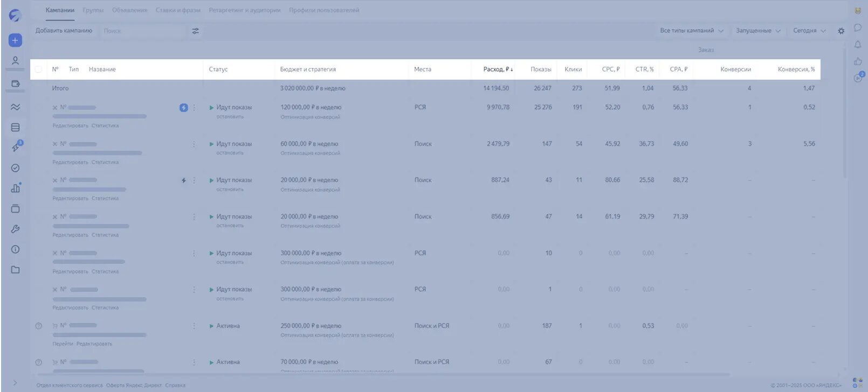Click Статистика under the 60 000 campaign
Image resolution: width=868 pixels, height=392 pixels.
point(105,162)
